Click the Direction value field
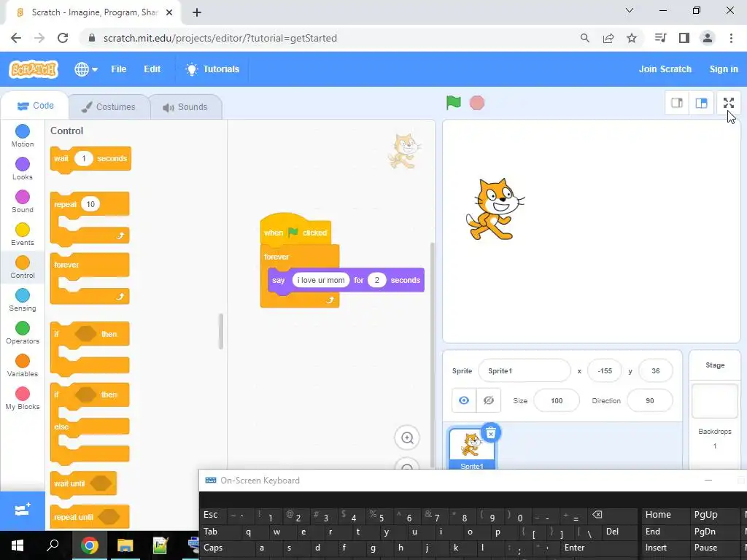This screenshot has height=560, width=747. [650, 400]
